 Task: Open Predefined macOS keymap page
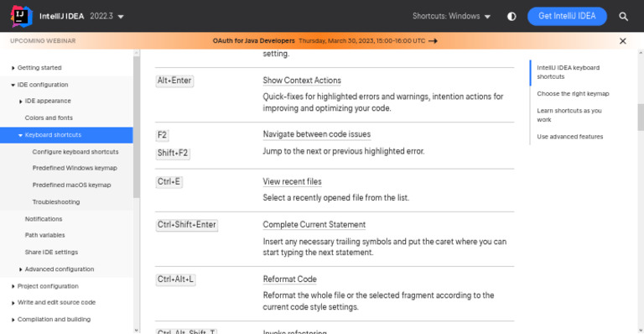[71, 185]
